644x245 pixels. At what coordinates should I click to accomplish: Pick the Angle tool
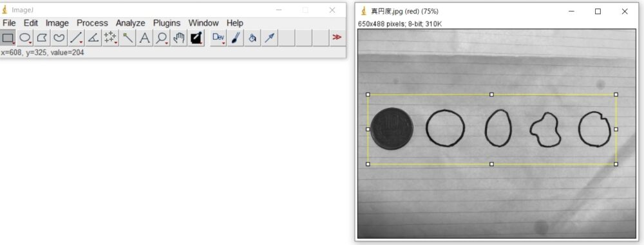[93, 38]
